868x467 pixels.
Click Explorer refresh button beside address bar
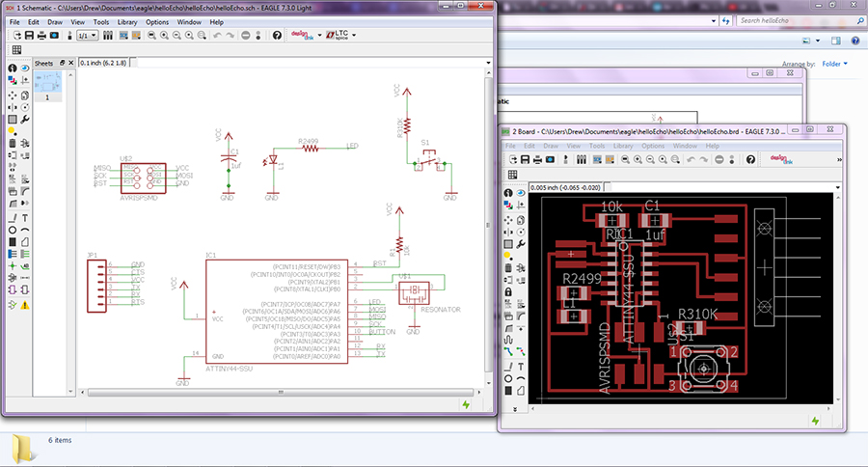point(725,20)
